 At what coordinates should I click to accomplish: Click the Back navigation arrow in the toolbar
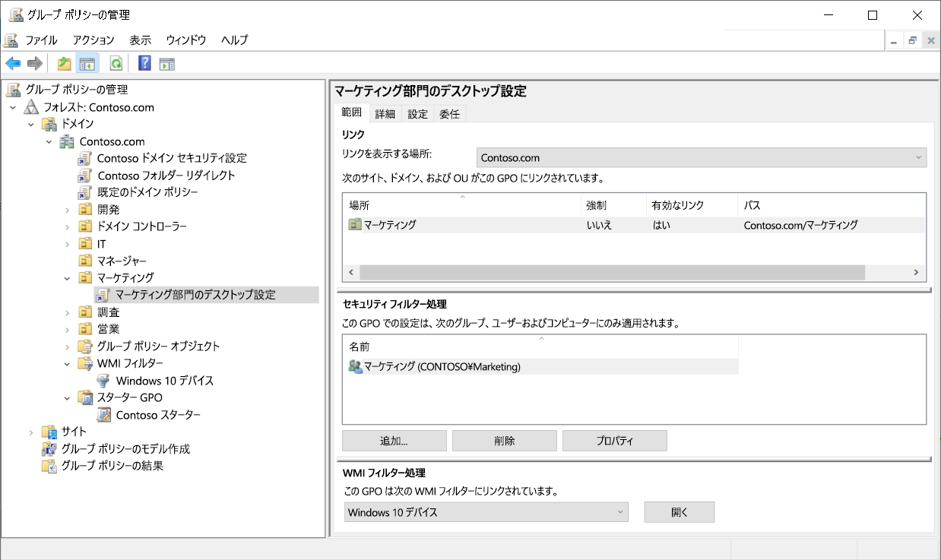pyautogui.click(x=12, y=63)
